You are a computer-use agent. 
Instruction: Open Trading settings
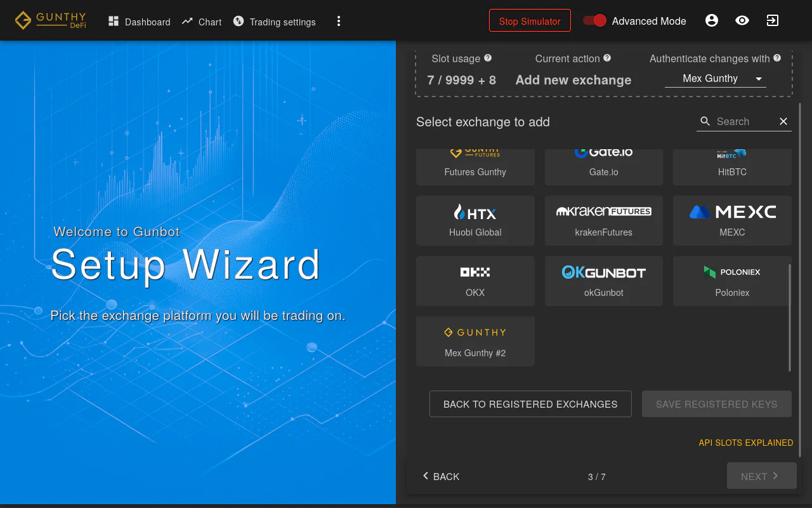pos(274,22)
